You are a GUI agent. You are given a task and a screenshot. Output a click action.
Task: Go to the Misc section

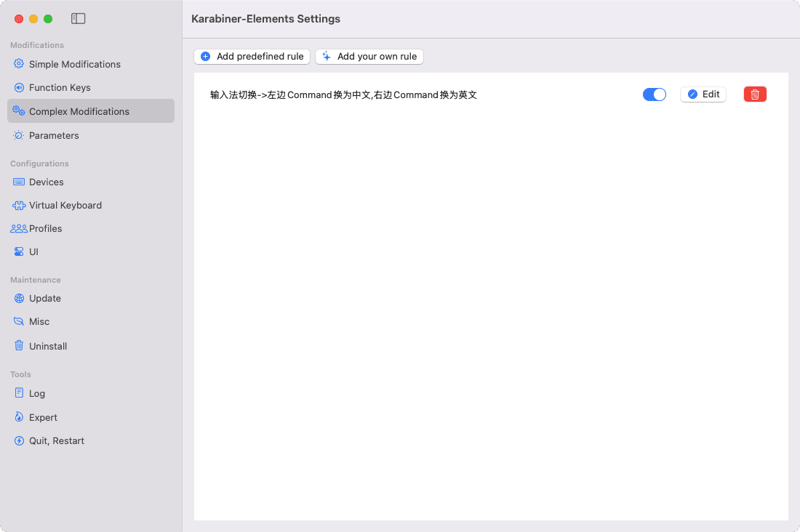click(x=39, y=321)
